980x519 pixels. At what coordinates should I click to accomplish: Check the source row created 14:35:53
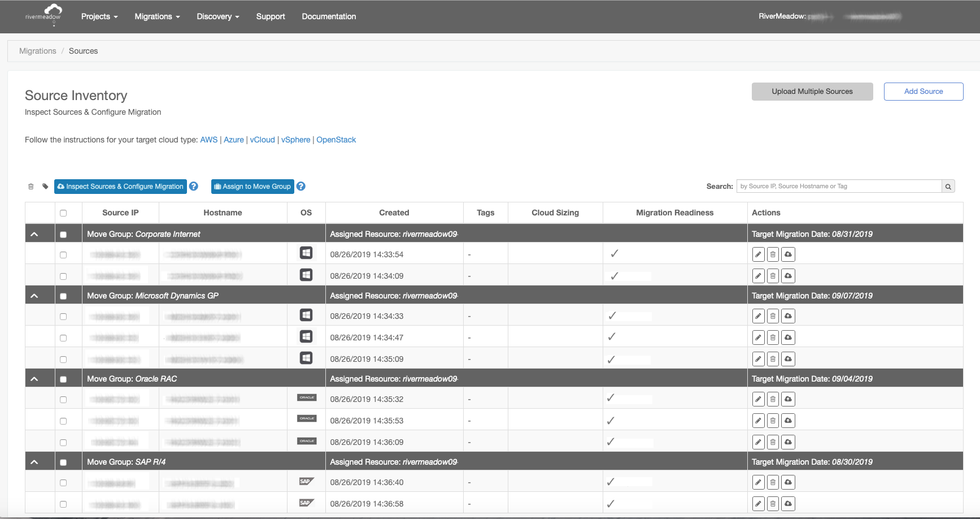point(63,421)
